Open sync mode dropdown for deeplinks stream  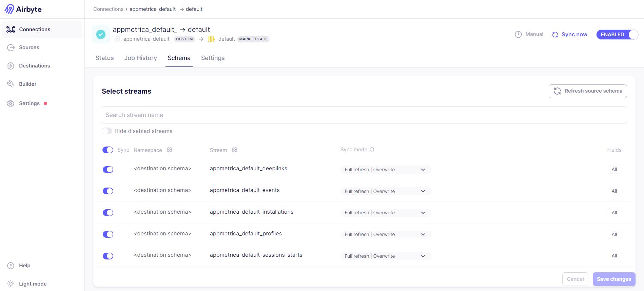tap(386, 170)
